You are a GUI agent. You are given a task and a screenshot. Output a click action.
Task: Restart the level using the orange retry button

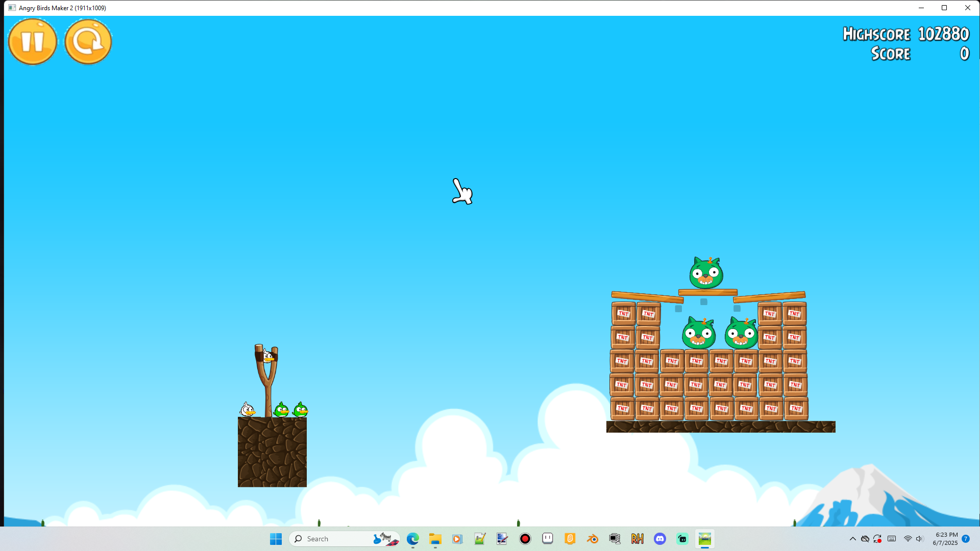click(88, 42)
